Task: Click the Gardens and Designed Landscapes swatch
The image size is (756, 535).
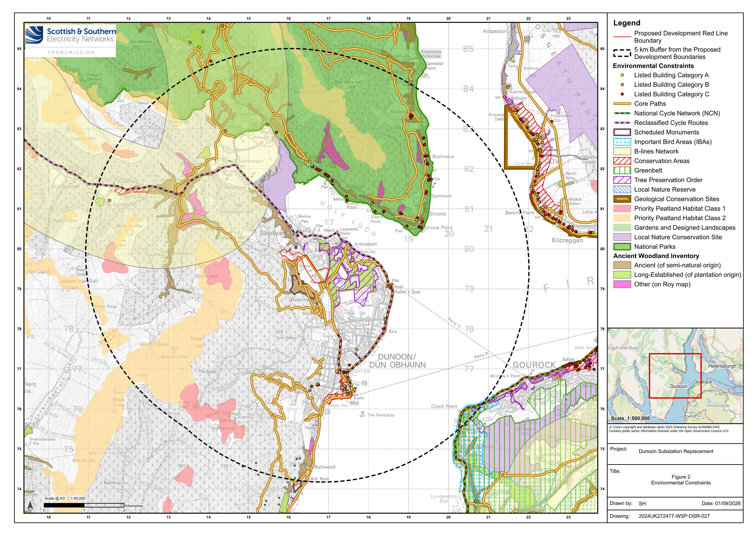Action: 622,228
